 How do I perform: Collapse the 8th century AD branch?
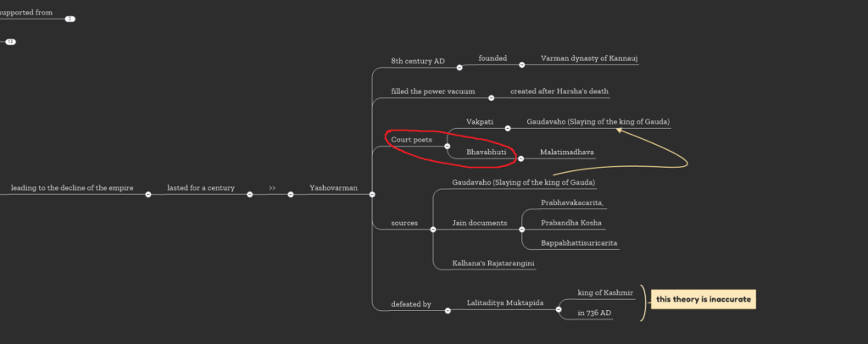(x=459, y=68)
